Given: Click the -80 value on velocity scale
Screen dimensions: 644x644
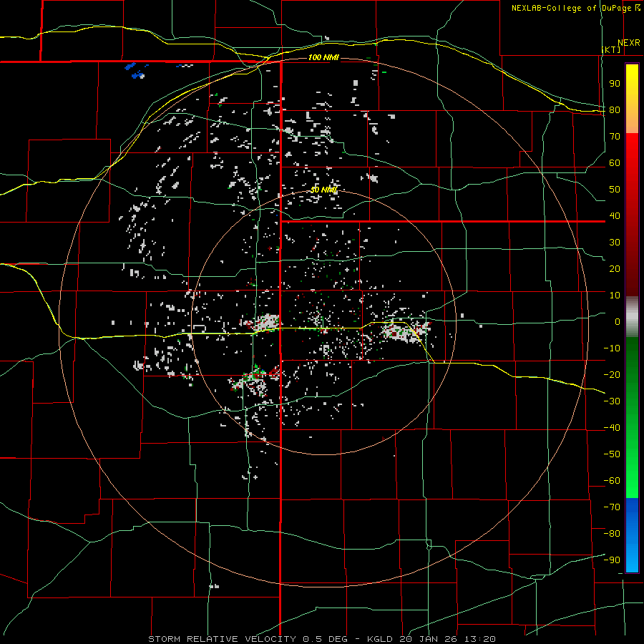Looking at the screenshot, I should (612, 534).
